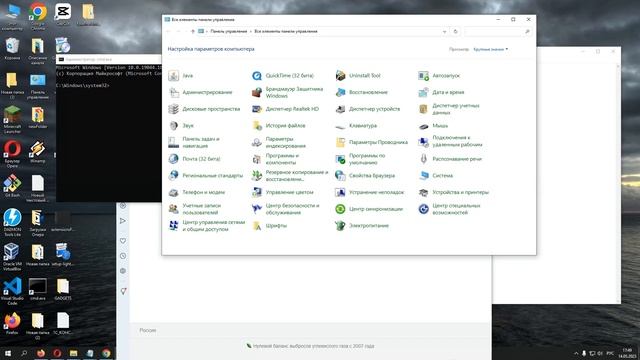This screenshot has height=360, width=640.
Task: Open Устройства и принтеры
Action: [x=453, y=192]
